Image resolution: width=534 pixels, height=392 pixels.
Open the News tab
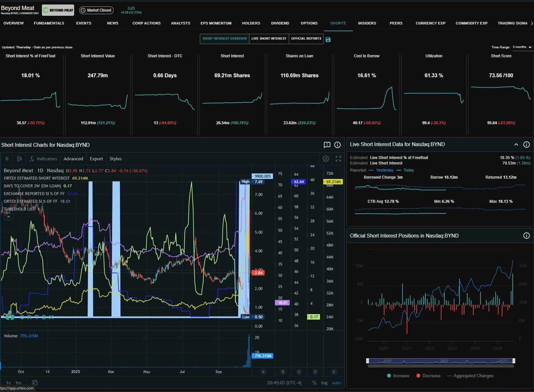point(113,23)
